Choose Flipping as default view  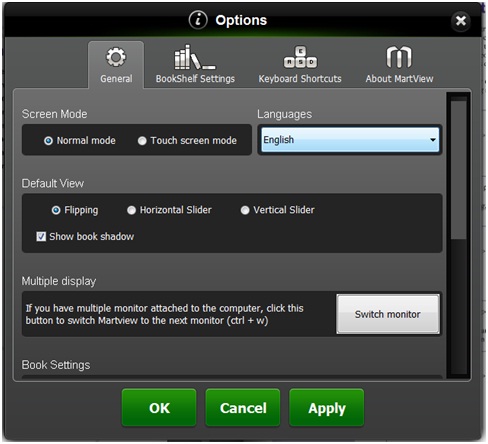tap(56, 210)
